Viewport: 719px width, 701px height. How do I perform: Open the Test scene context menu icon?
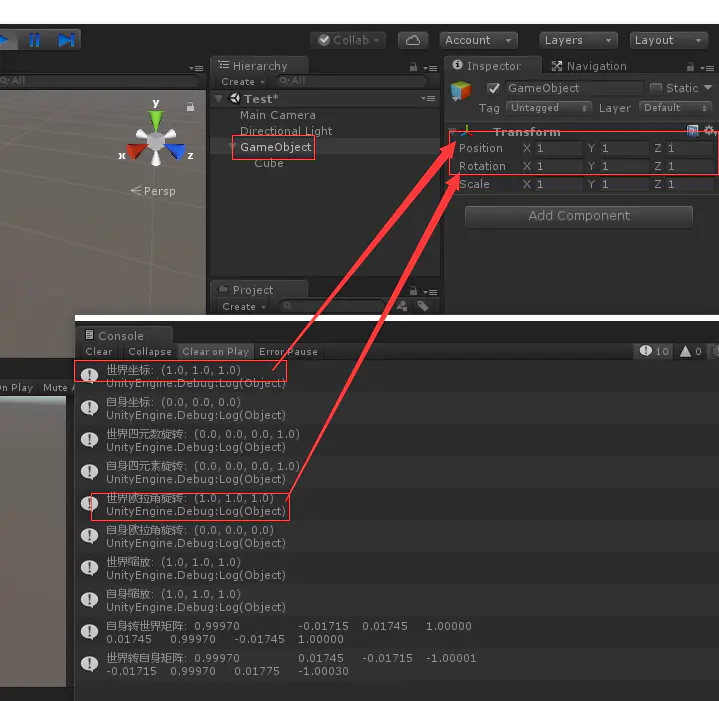tap(428, 99)
